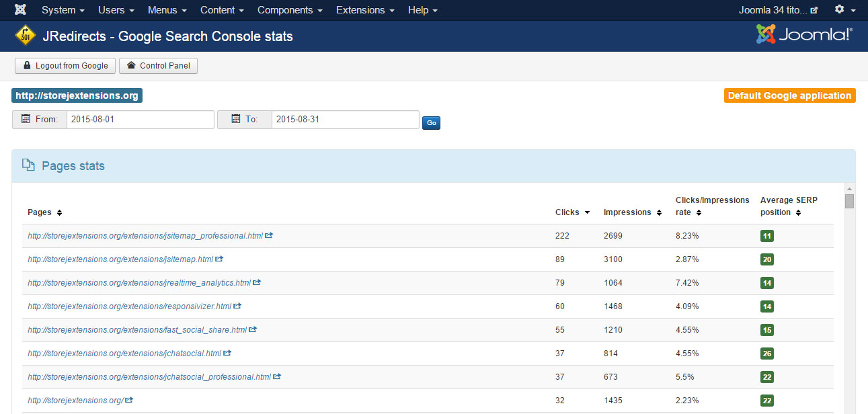Click Logout from Google button

click(65, 66)
